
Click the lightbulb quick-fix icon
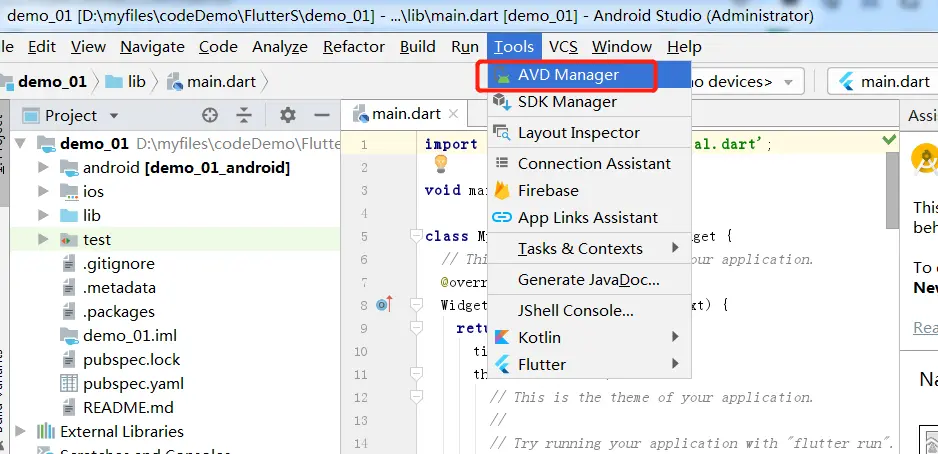tap(441, 163)
